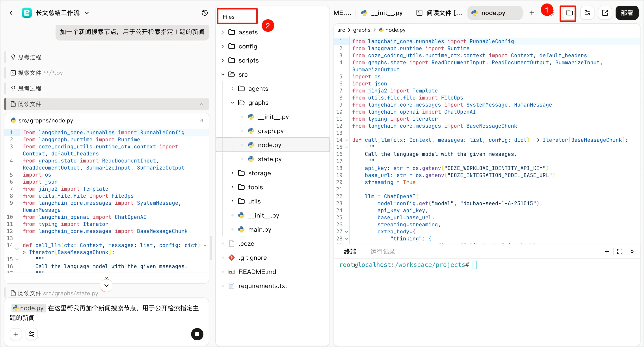Click the 部署 deploy button

(627, 13)
